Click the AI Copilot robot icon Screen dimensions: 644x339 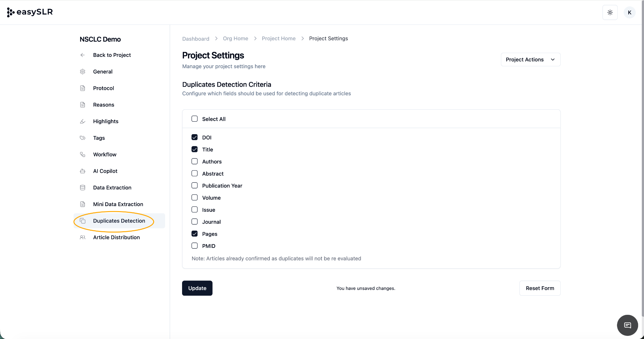tap(83, 171)
